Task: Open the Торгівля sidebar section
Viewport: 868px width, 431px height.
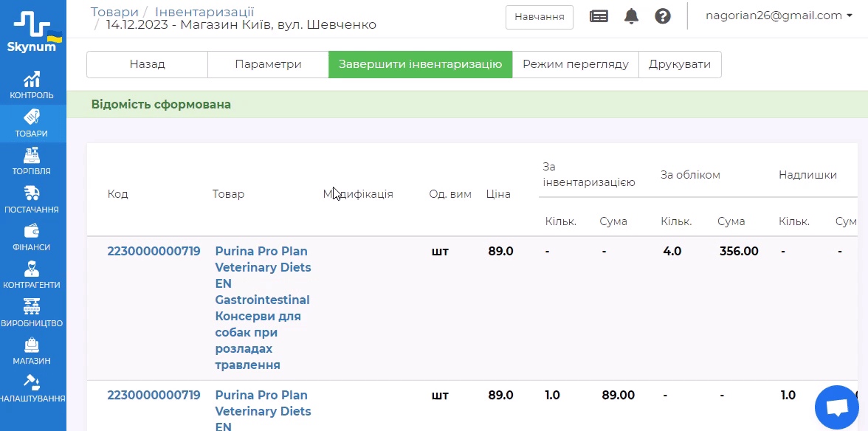Action: pos(32,162)
